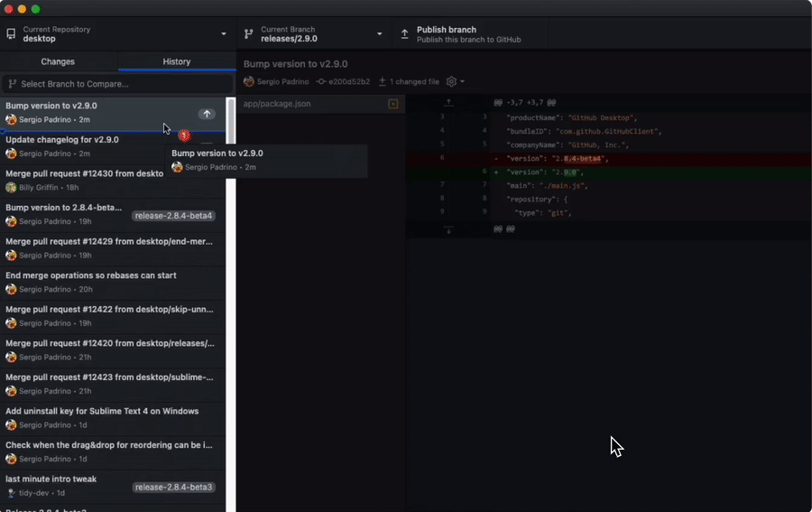Viewport: 812px width, 512px height.
Task: Select Merge pull request #12422 commit
Action: pos(113,316)
